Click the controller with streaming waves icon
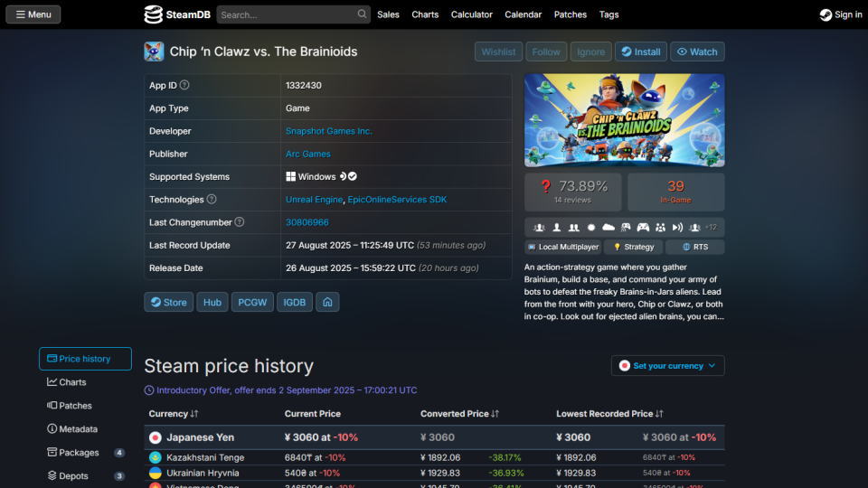 (626, 228)
